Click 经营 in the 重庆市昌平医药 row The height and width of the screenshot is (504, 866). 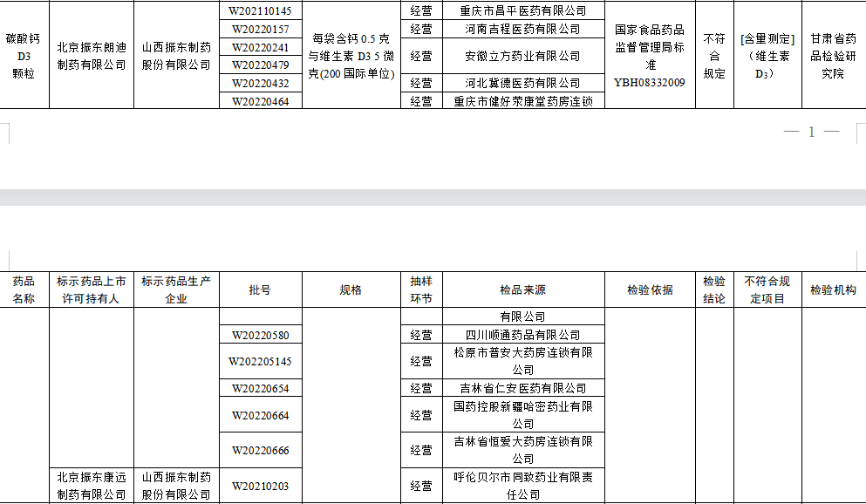(421, 10)
